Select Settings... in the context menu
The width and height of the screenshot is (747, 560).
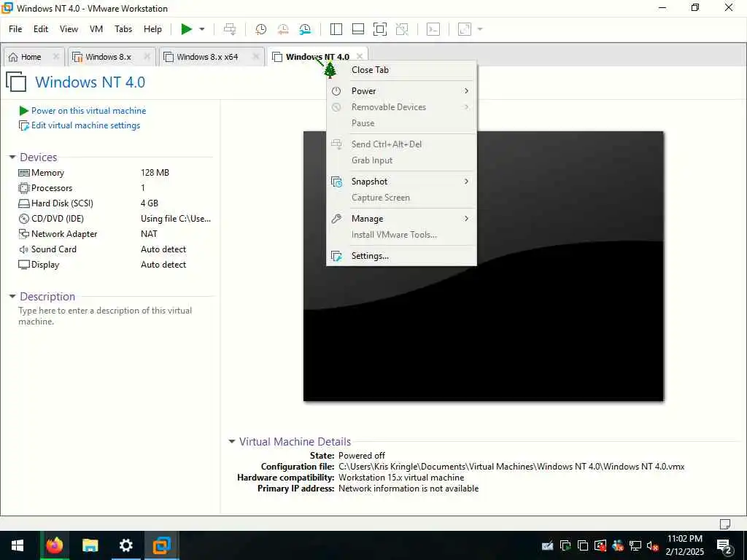click(401, 256)
